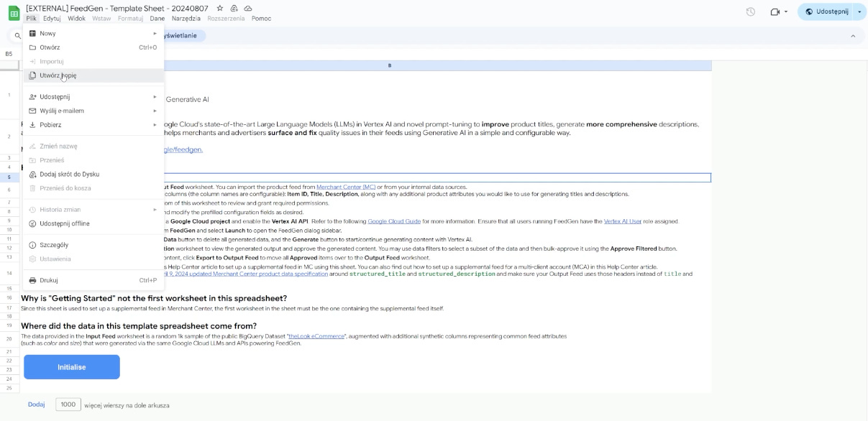The width and height of the screenshot is (868, 421).
Task: Click the info icon beside Szczegóły
Action: (x=32, y=245)
